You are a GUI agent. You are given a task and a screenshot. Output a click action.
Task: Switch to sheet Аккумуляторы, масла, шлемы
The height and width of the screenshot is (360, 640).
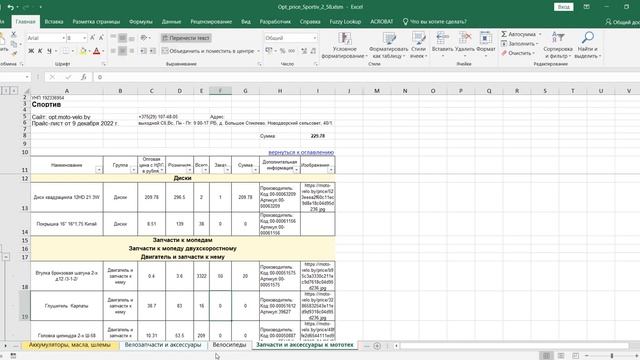click(x=70, y=345)
